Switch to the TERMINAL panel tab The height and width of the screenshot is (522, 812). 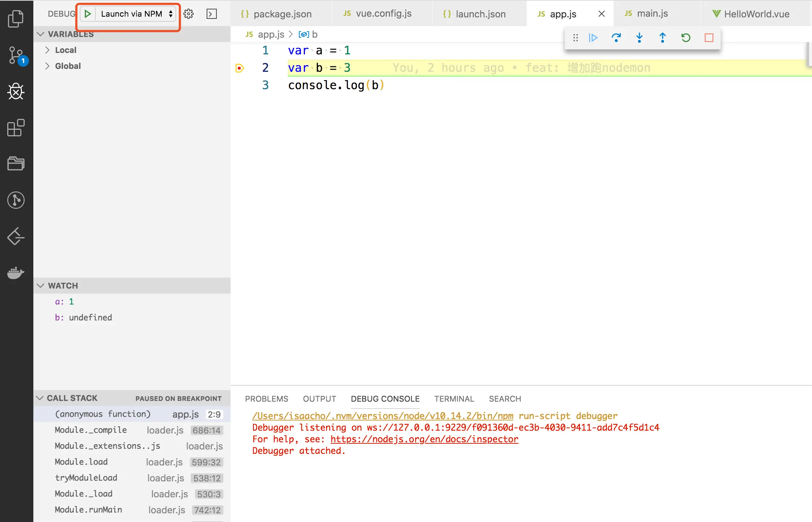454,399
